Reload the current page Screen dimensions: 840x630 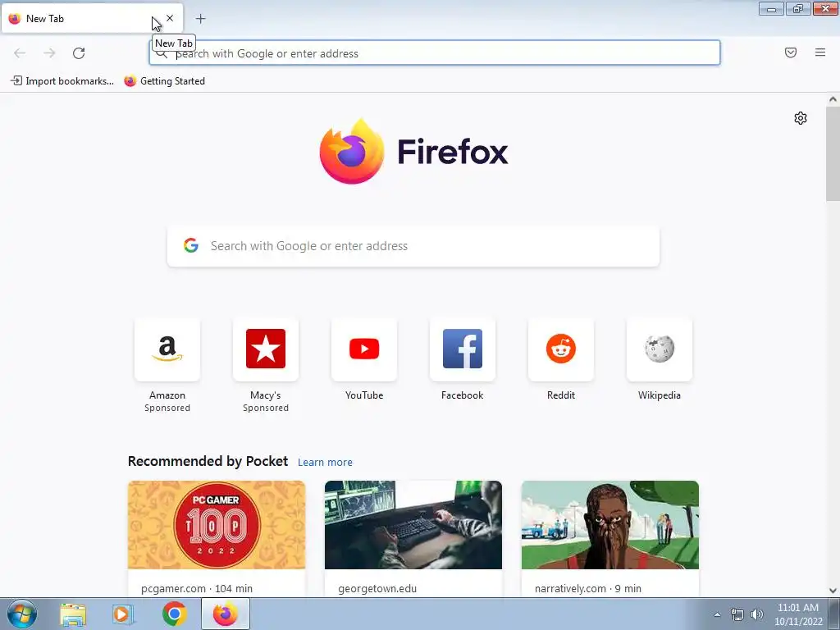pos(79,53)
